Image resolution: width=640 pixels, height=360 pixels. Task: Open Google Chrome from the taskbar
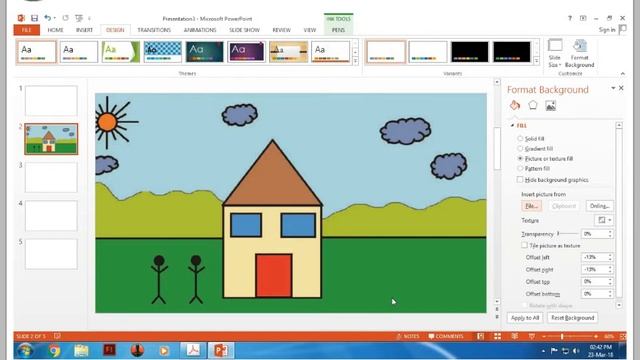tap(54, 351)
